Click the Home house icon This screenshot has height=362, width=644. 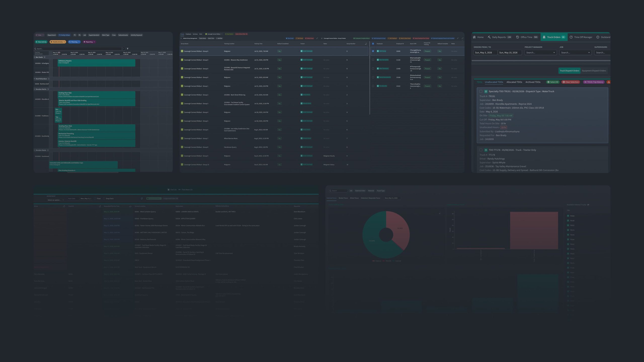tap(474, 37)
